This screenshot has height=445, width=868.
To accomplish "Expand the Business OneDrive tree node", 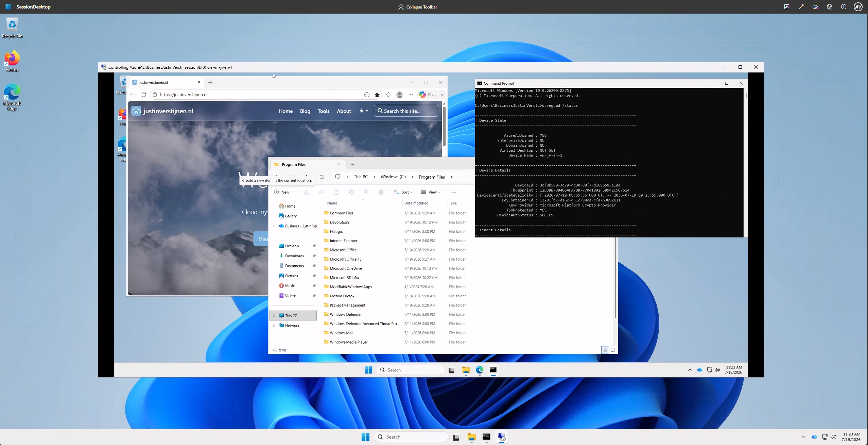I will [274, 226].
